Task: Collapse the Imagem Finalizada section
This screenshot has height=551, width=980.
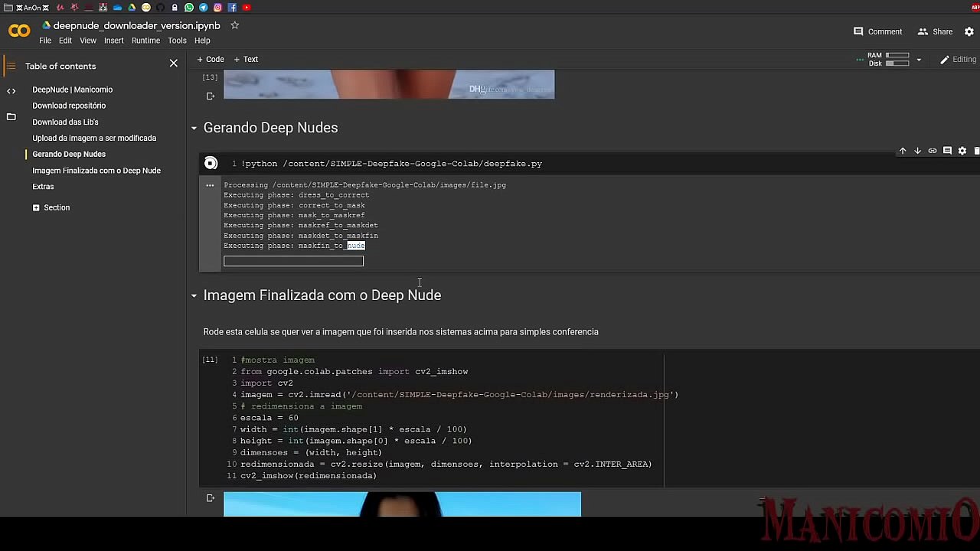Action: 194,295
